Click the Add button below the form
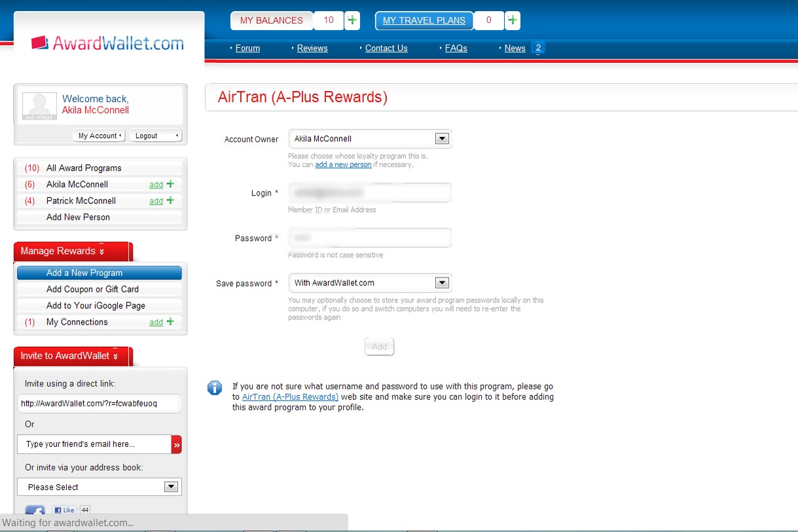 point(380,347)
